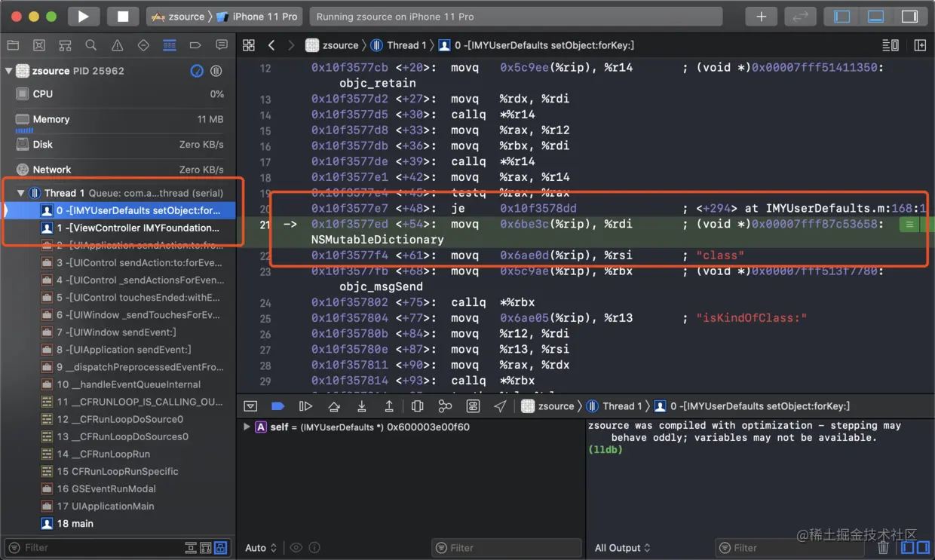Toggle the Navigator panel visibility
This screenshot has width=935, height=560.
842,16
